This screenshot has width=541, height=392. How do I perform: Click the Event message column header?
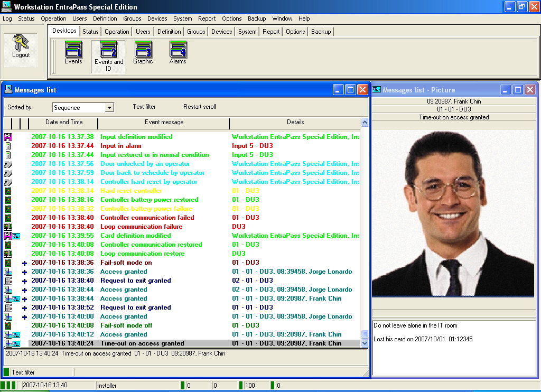coord(164,122)
